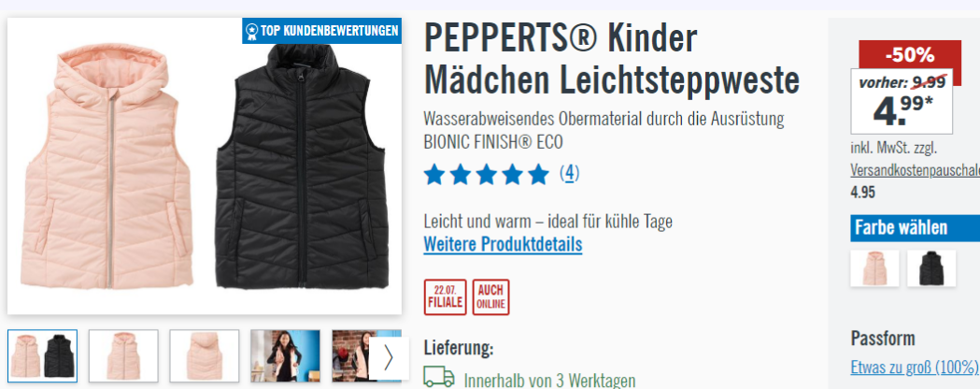Open Weitere Produktdetails link
980x389 pixels.
click(x=503, y=244)
